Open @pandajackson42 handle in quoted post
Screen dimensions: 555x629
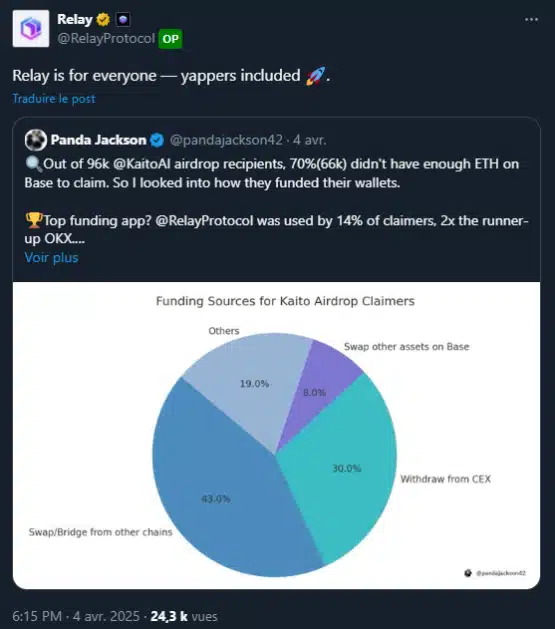226,140
